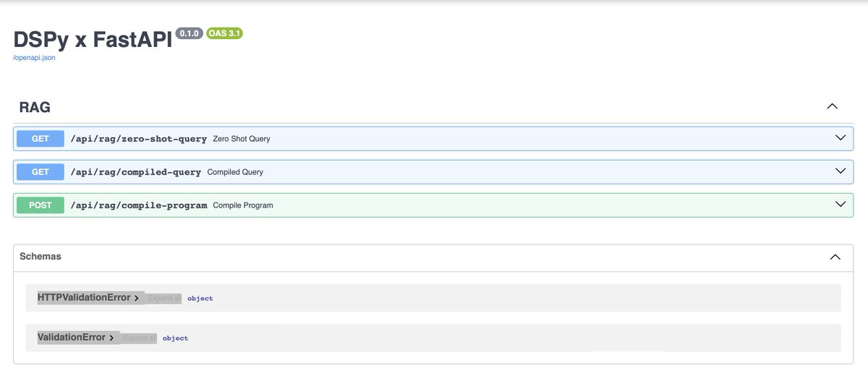
Task: Click POST badge of compile-program endpoint
Action: point(41,205)
